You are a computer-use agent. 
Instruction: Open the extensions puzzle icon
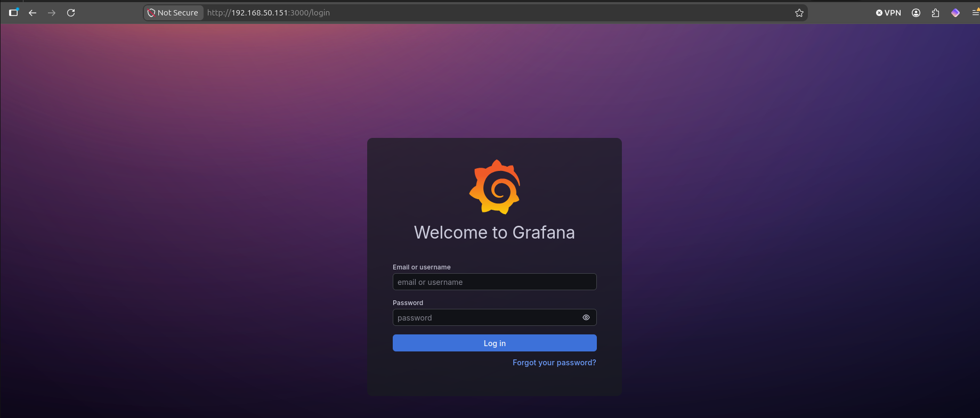[x=935, y=13]
